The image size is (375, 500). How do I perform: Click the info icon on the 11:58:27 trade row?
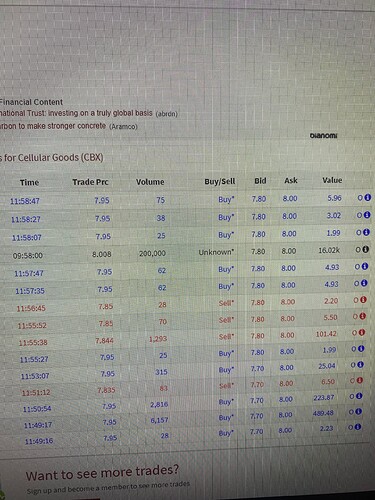pos(367,215)
